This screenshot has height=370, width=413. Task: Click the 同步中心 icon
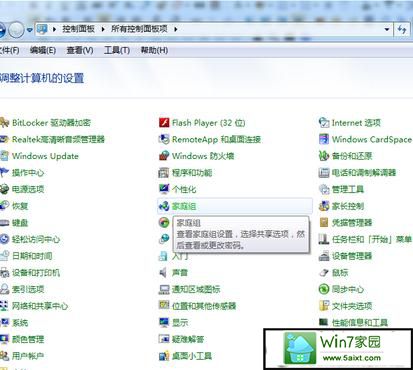[324, 289]
